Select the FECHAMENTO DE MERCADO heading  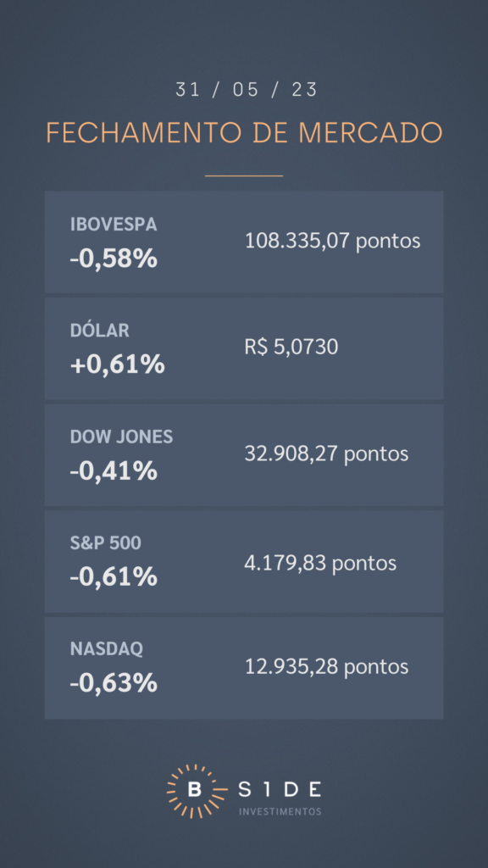pos(244,133)
